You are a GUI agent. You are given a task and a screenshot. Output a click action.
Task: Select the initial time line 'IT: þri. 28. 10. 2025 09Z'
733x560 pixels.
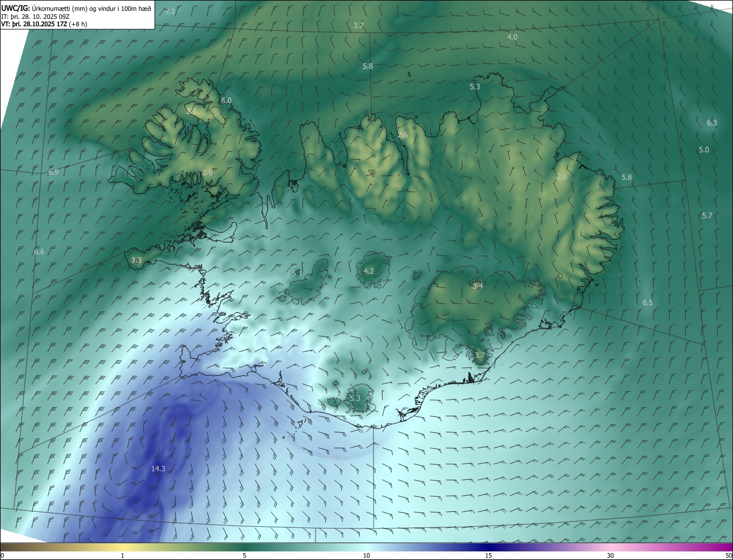36,17
